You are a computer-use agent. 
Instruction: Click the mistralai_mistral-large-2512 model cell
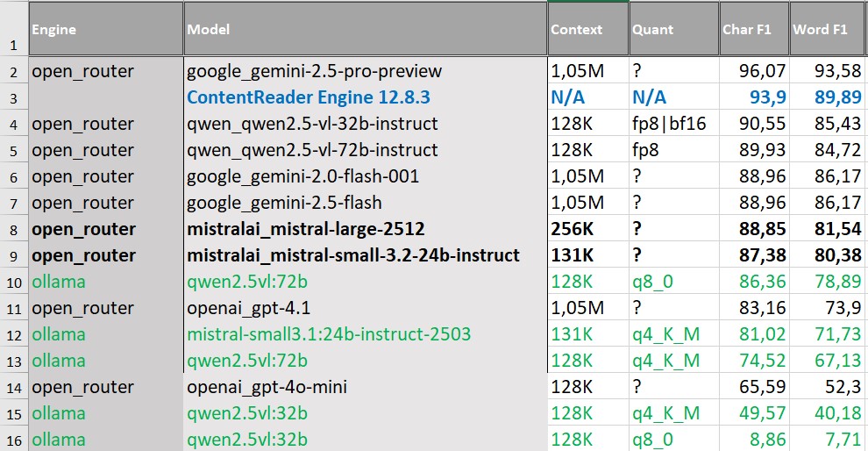point(365,229)
